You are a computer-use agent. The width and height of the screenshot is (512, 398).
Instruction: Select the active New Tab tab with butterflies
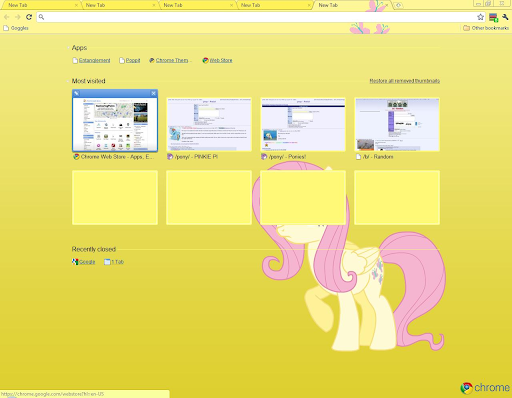[x=352, y=5]
